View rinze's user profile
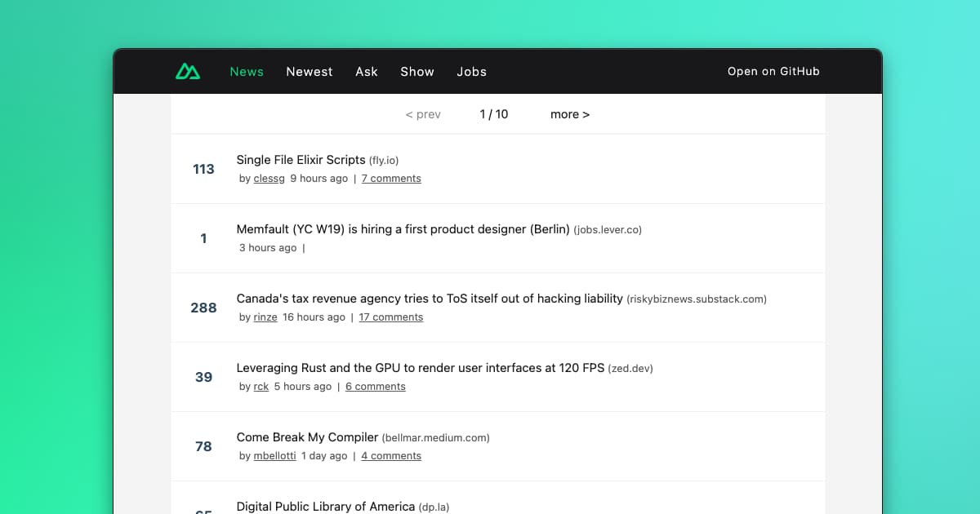The width and height of the screenshot is (980, 514). 265,317
